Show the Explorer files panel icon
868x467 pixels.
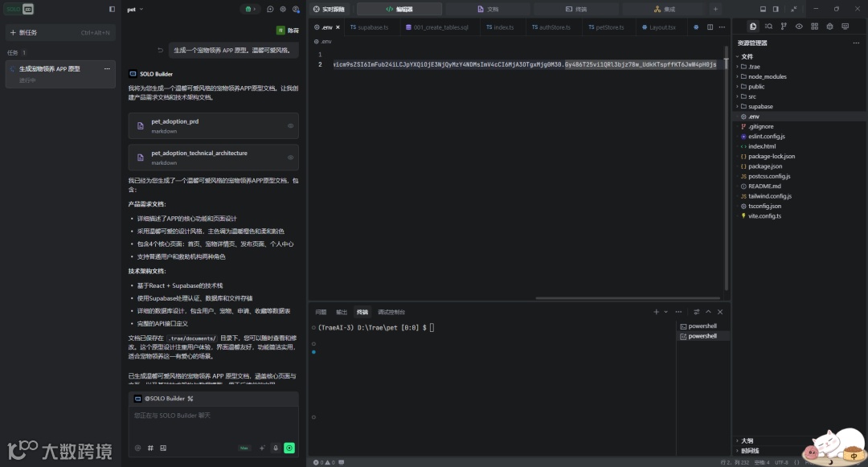pyautogui.click(x=753, y=26)
